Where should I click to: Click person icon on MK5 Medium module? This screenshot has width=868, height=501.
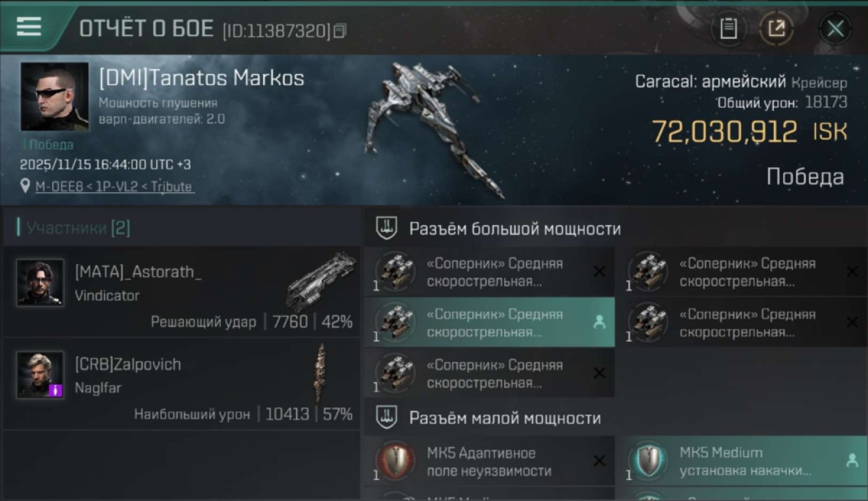point(852,460)
